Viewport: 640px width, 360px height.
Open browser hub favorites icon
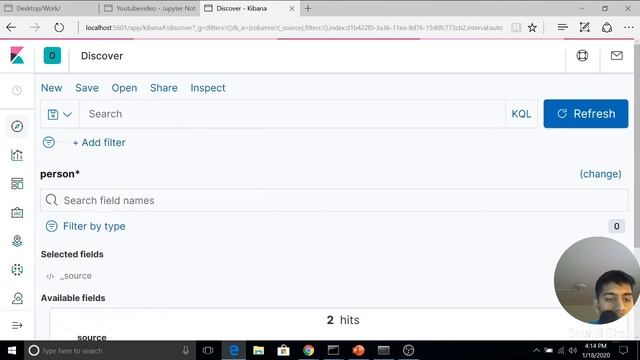tap(562, 27)
